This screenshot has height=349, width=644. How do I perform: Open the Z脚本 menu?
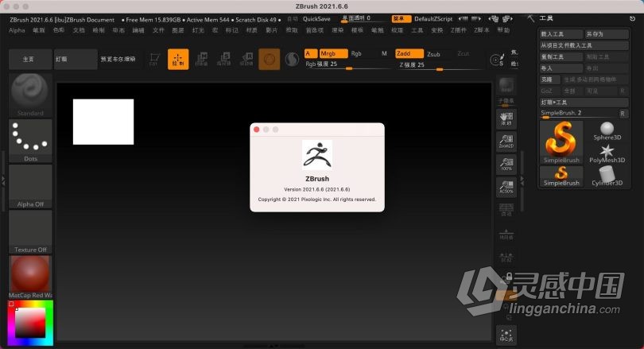tap(481, 30)
